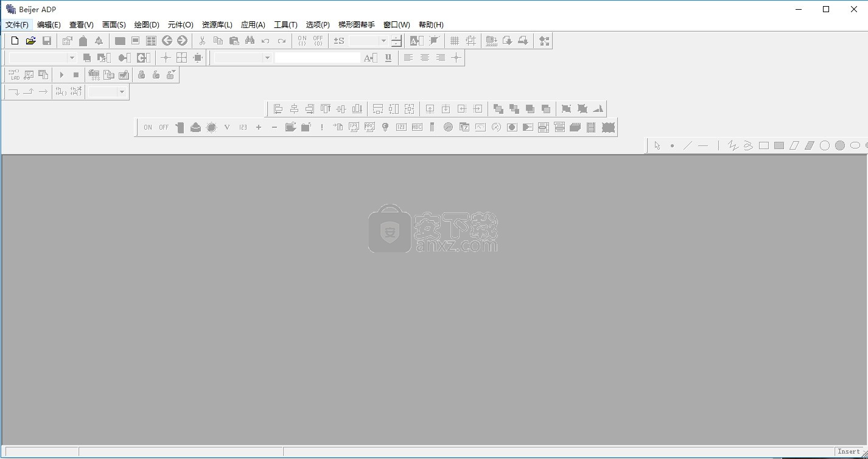Screen dimensions: 868x459
Task: Align text right
Action: tap(440, 58)
